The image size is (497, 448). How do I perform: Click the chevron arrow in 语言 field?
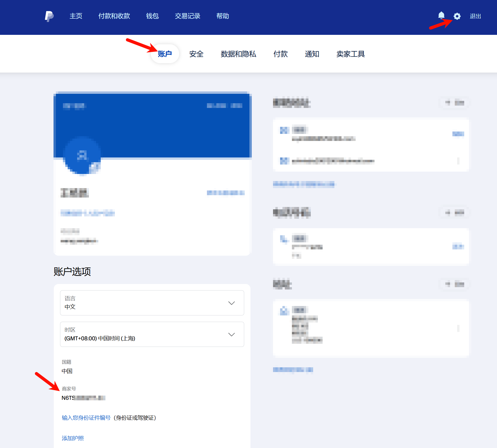point(231,303)
